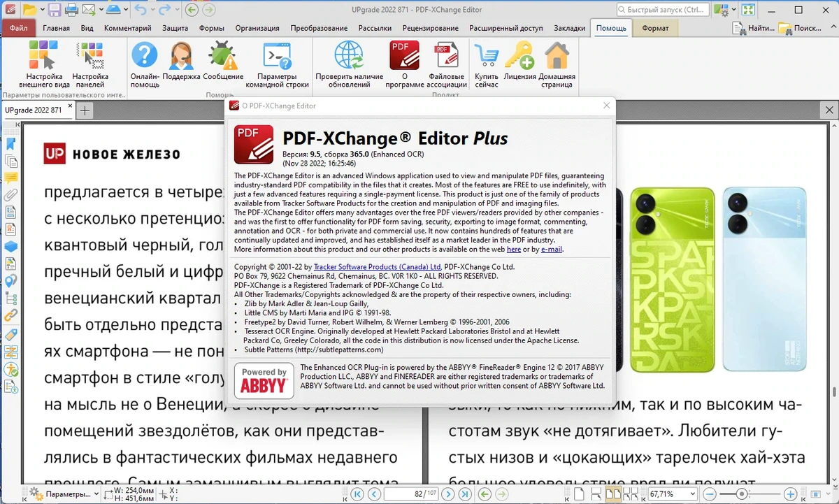Click the Undo arrow icon
The width and height of the screenshot is (839, 504).
pyautogui.click(x=140, y=10)
